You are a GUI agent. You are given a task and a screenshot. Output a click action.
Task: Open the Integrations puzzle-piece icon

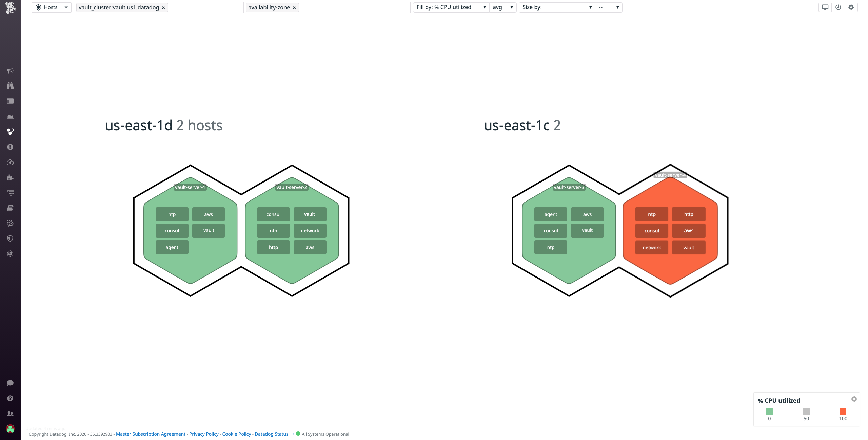point(10,177)
